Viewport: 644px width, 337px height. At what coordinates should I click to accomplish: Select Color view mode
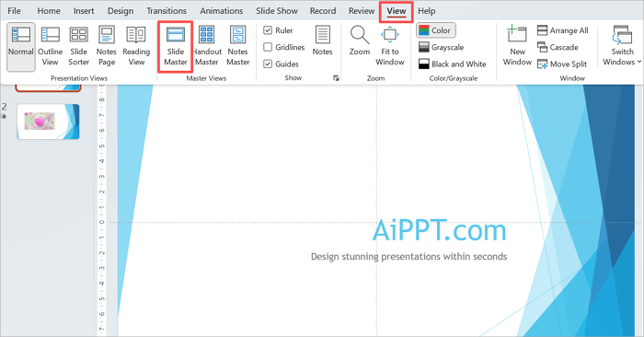(x=436, y=30)
